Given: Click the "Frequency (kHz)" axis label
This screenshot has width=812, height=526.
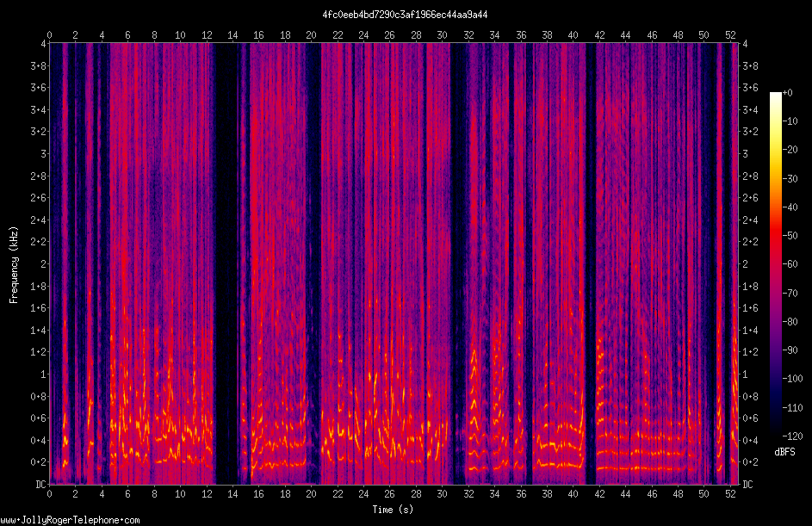Looking at the screenshot, I should click(x=14, y=264).
